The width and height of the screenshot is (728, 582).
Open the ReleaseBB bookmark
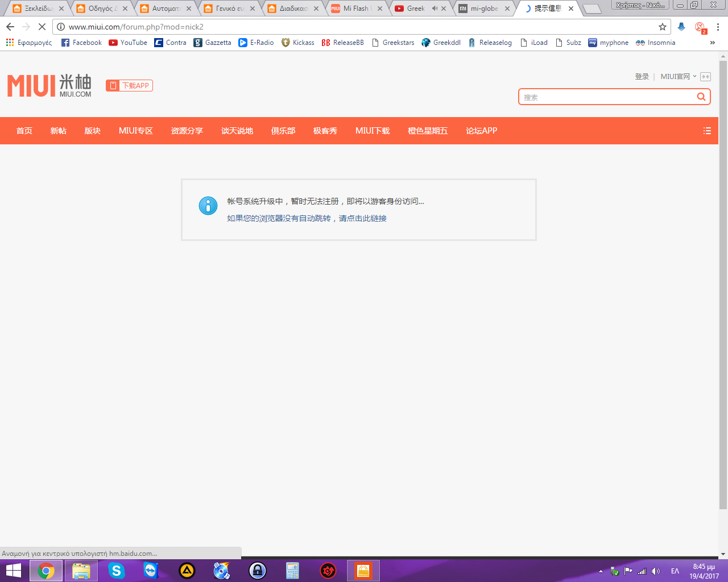[x=343, y=43]
